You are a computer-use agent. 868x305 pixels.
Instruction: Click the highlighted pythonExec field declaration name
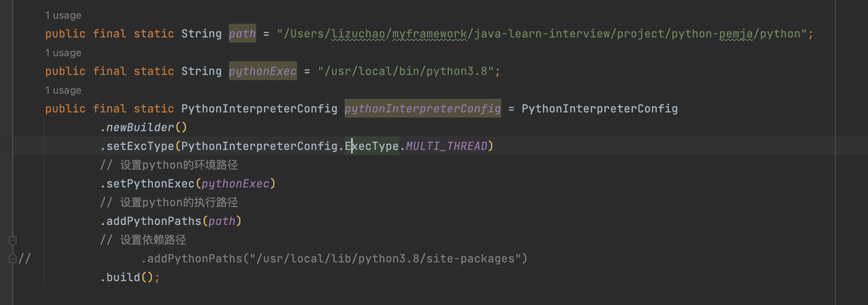point(263,71)
